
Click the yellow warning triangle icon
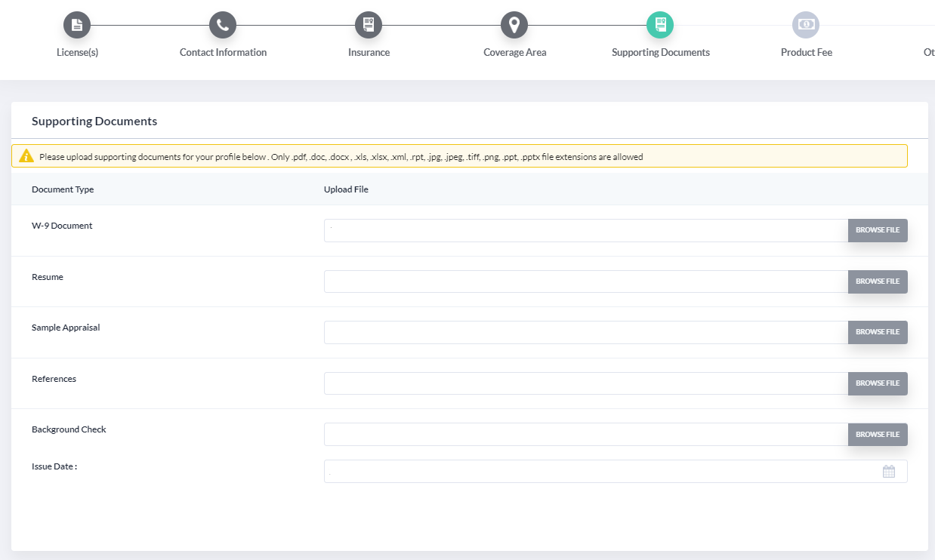[26, 156]
